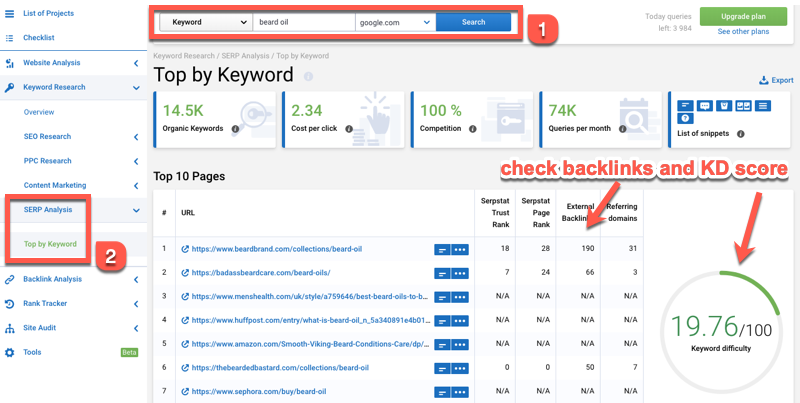Click the hamburger icon beside List of Projects
This screenshot has height=403, width=800.
(9, 14)
